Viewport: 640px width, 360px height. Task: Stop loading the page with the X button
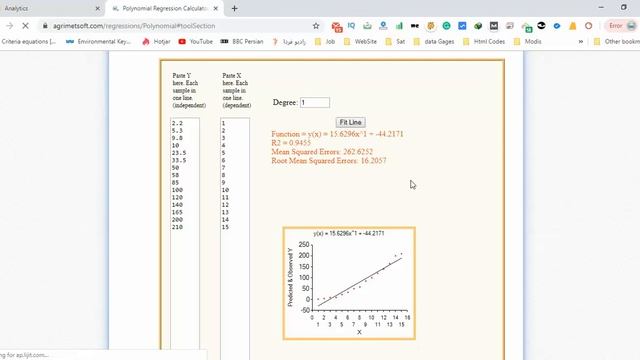point(25,26)
